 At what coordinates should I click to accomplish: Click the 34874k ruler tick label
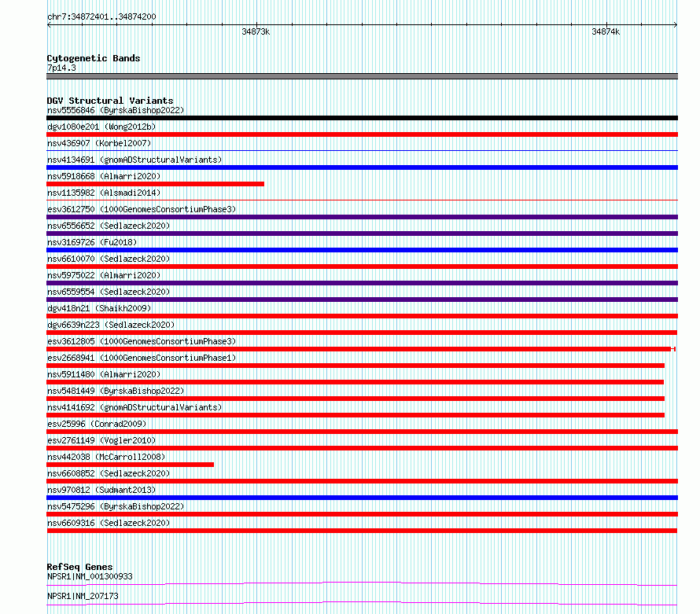pyautogui.click(x=606, y=31)
